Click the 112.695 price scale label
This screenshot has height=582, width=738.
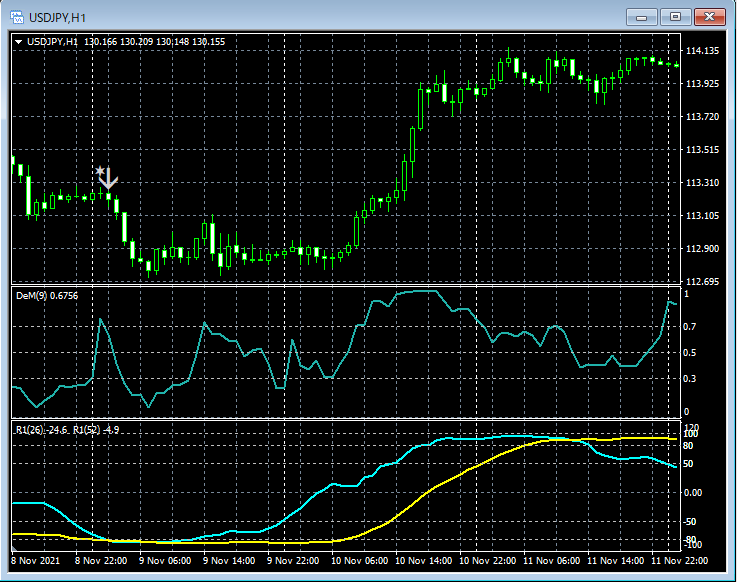[x=704, y=282]
